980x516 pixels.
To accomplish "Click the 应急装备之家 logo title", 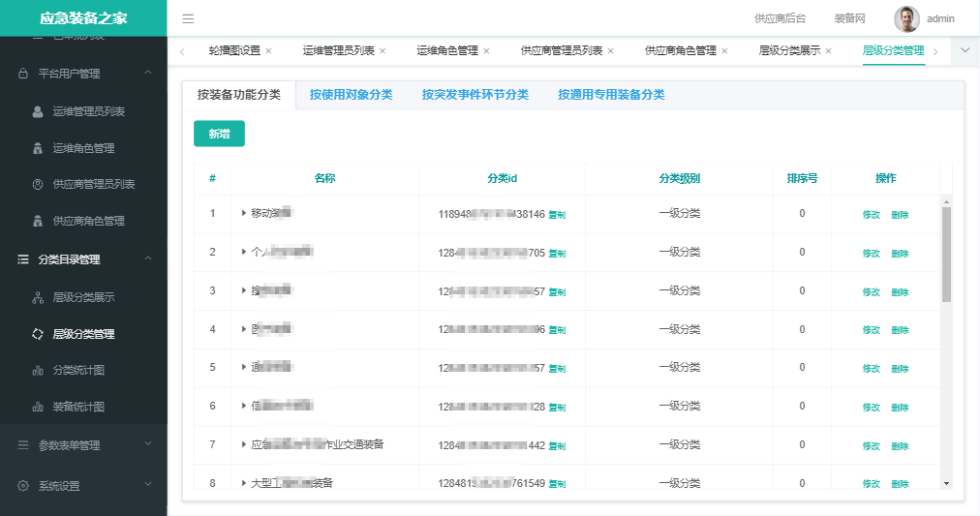I will point(83,18).
